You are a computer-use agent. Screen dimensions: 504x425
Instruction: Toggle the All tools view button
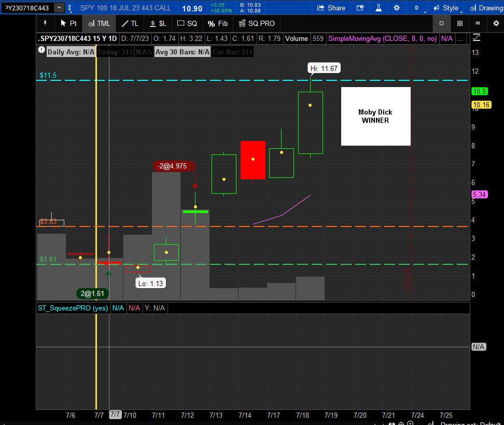pyautogui.click(x=478, y=23)
